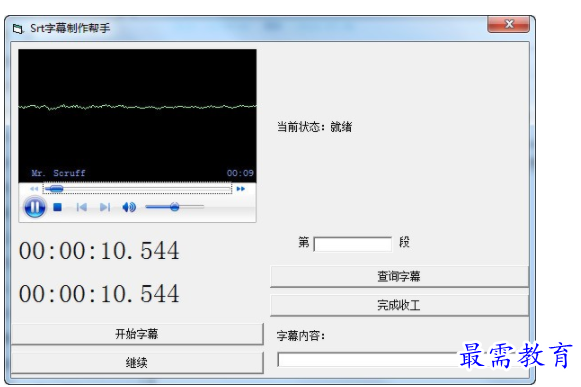Click the lower 00:00:10.544 timestamp

tap(99, 294)
